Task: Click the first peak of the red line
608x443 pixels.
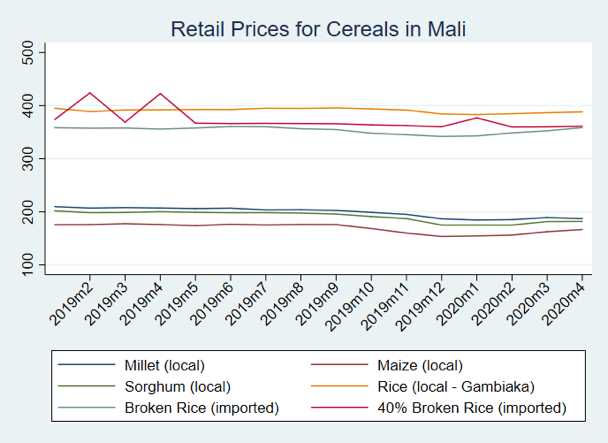Action: pyautogui.click(x=91, y=93)
